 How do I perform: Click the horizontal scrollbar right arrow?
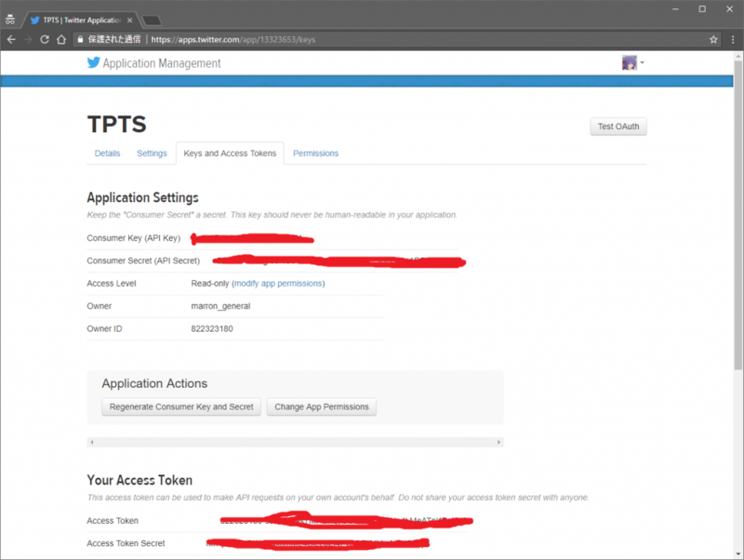498,442
